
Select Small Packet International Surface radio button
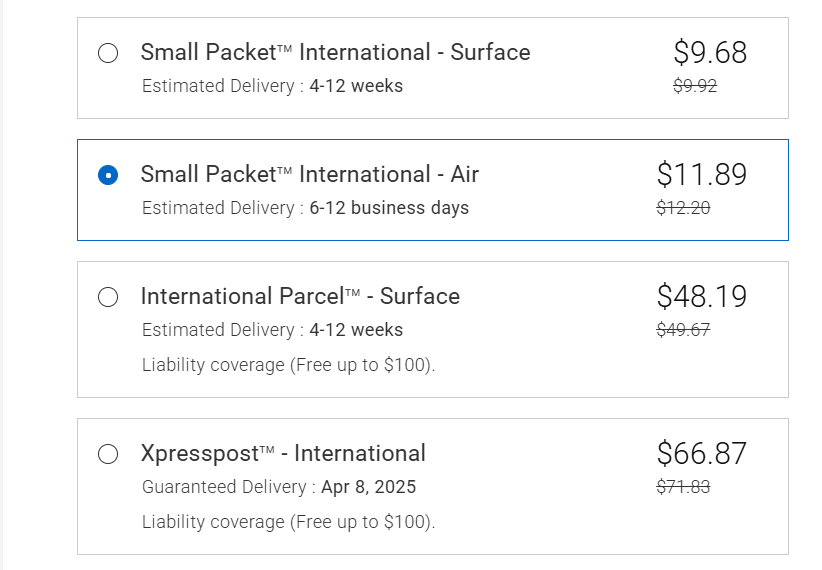[x=108, y=53]
